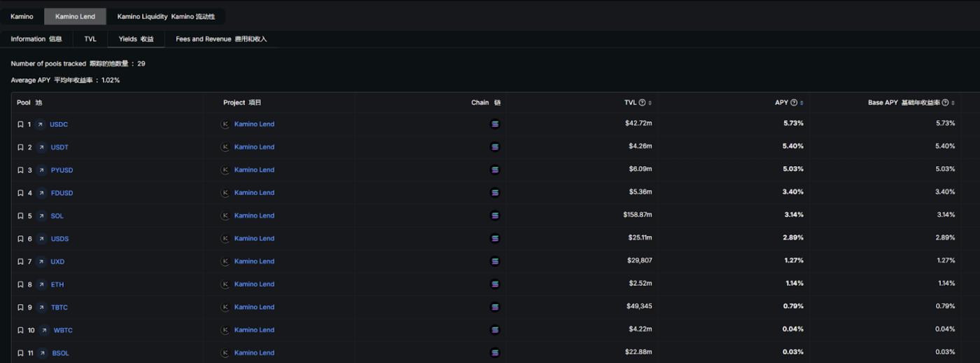Bookmark the WBTC pool row

pos(20,330)
